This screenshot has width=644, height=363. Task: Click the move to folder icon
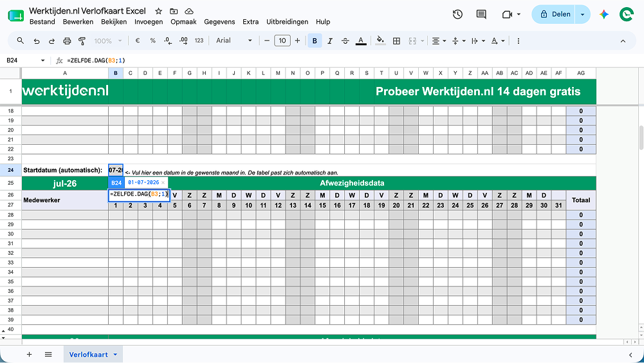pos(174,11)
